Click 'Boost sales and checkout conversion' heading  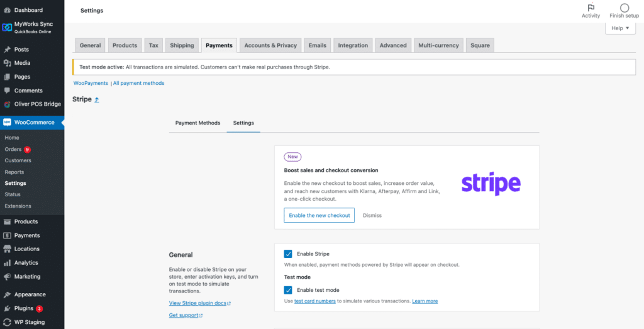point(331,170)
